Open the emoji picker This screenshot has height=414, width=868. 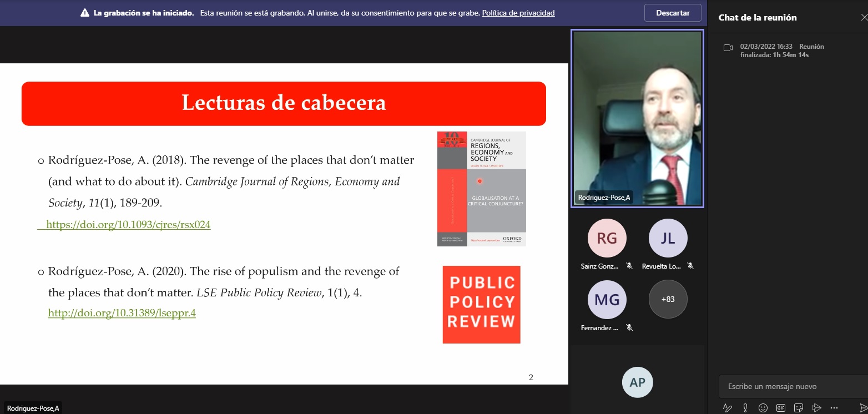[x=763, y=408]
